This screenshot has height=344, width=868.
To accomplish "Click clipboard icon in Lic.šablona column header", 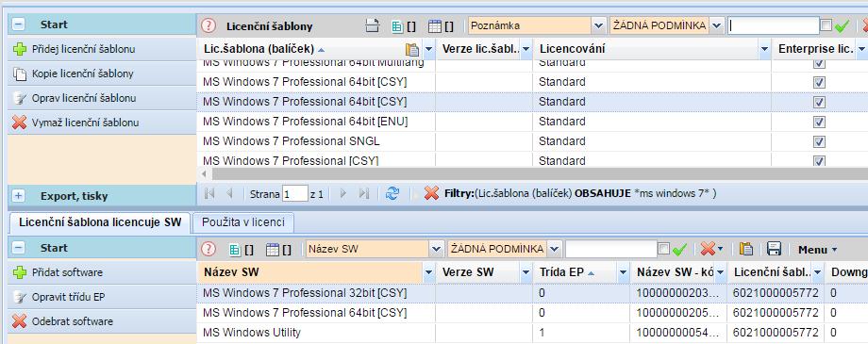I will pos(412,49).
